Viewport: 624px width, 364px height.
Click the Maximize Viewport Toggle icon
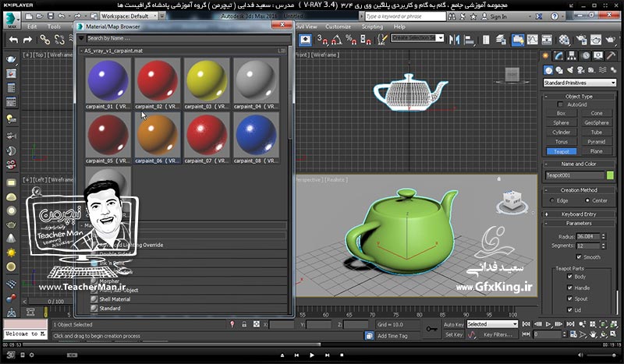613,334
